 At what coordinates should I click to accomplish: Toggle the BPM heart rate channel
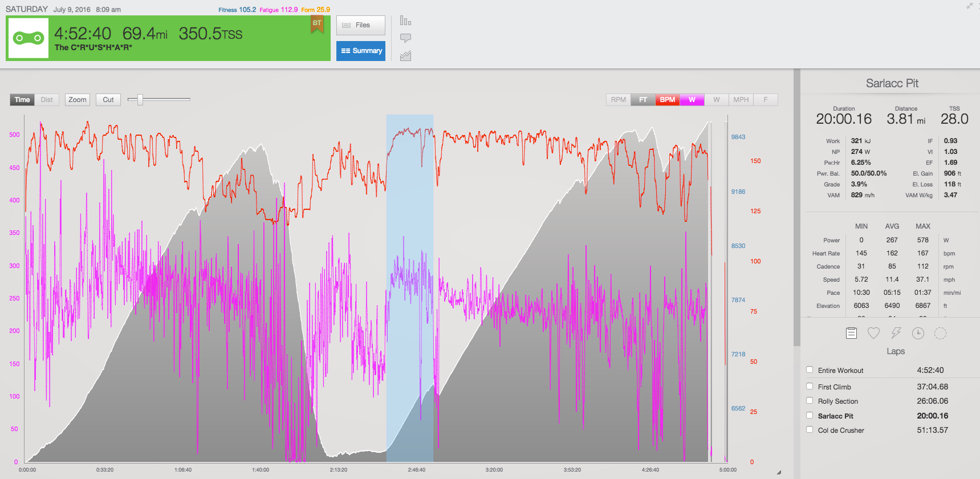(667, 100)
